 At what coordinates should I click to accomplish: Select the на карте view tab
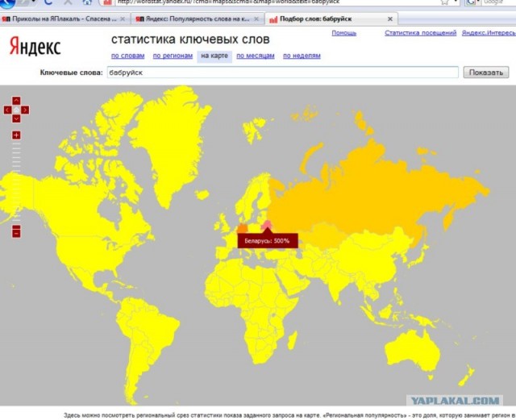point(214,56)
